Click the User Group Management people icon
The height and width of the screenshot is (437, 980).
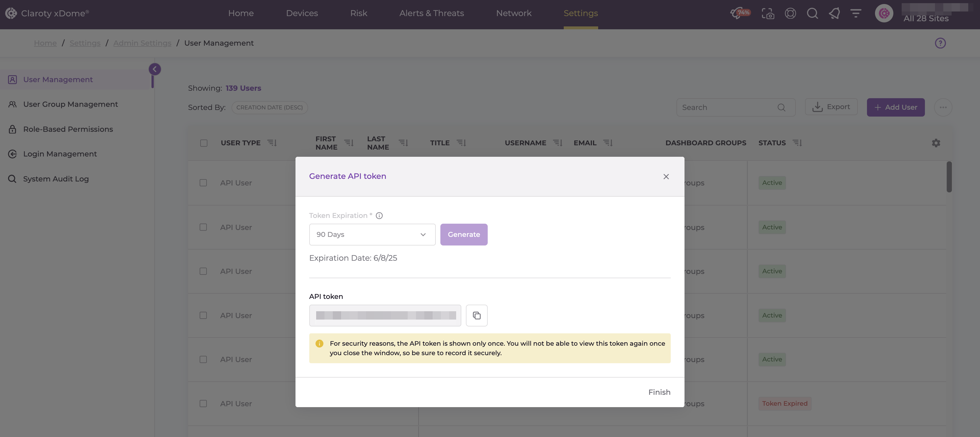point(13,104)
